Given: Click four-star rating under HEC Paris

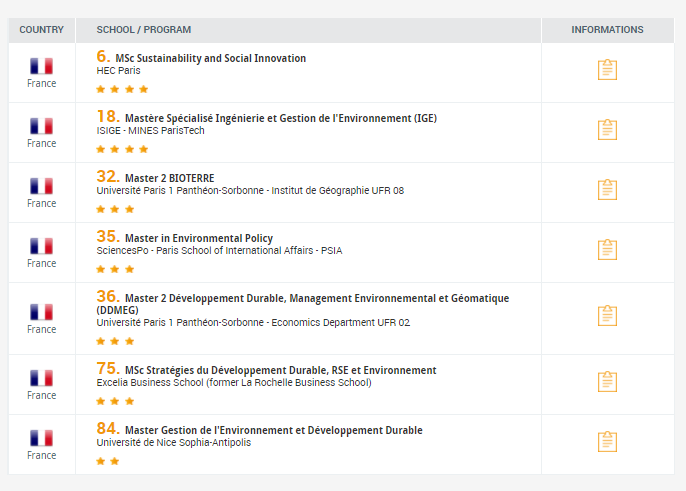Looking at the screenshot, I should pos(122,89).
